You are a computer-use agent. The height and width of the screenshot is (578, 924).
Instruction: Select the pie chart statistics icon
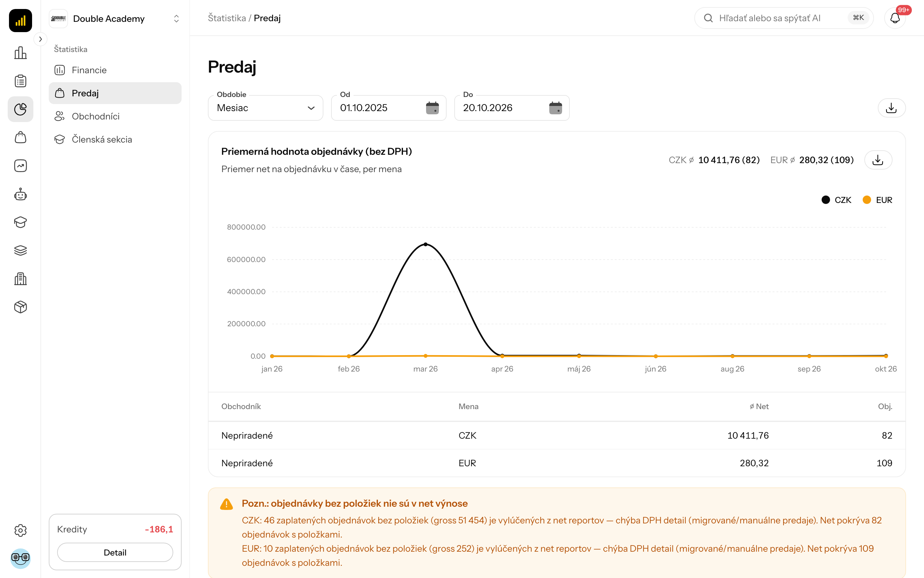point(20,109)
